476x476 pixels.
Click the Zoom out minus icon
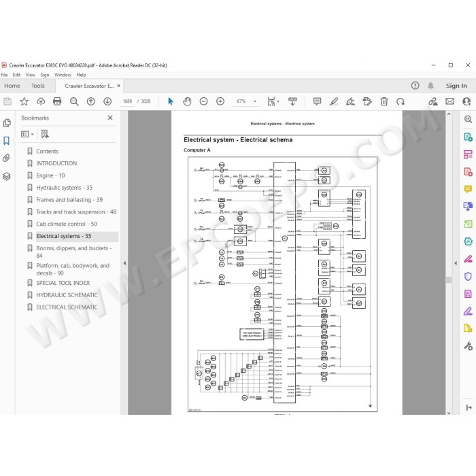(204, 101)
